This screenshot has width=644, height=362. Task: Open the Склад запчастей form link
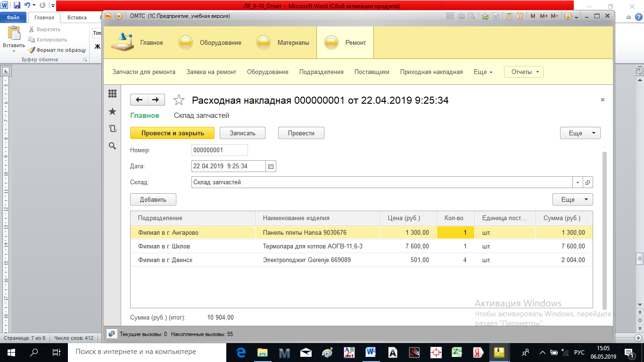click(201, 115)
